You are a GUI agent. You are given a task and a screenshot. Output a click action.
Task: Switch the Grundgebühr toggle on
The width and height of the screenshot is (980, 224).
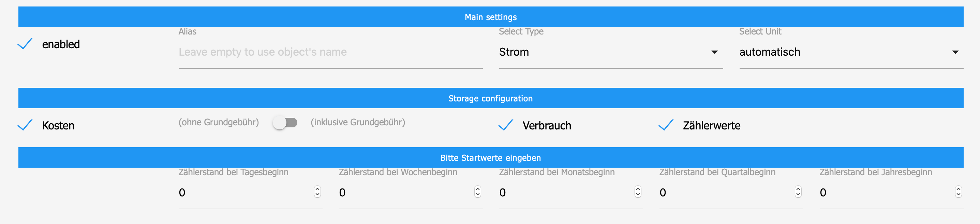coord(285,123)
